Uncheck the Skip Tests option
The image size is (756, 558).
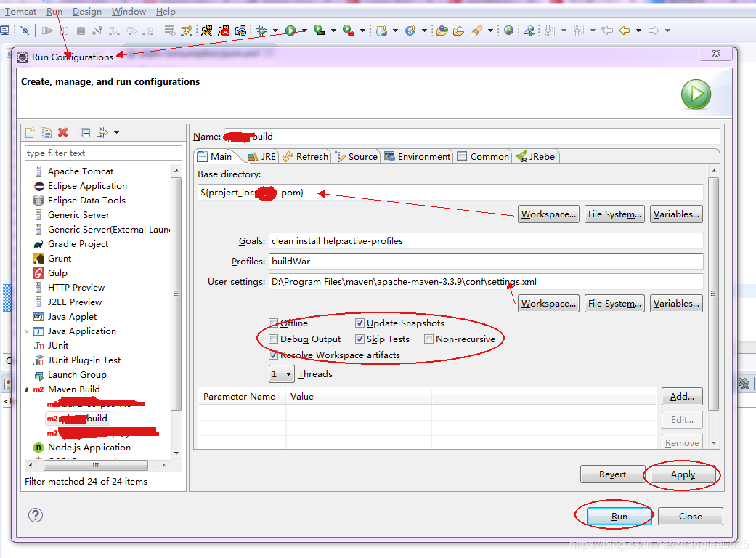click(x=359, y=339)
